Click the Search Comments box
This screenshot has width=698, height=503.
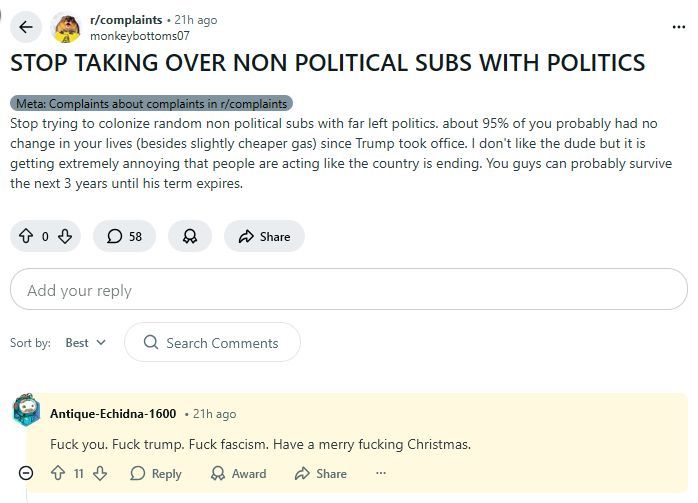click(212, 342)
